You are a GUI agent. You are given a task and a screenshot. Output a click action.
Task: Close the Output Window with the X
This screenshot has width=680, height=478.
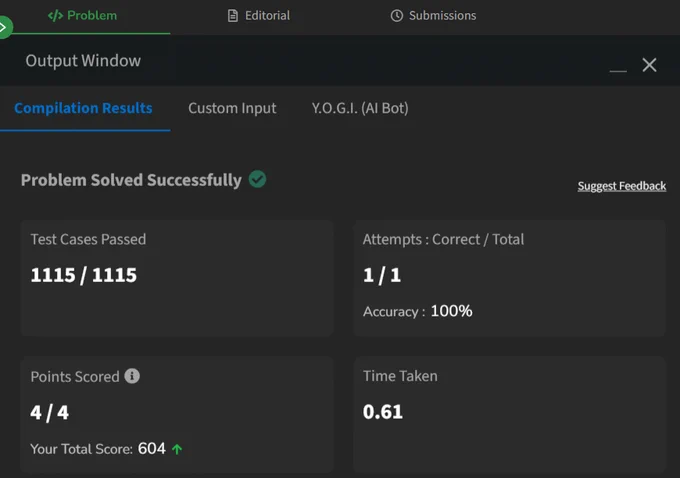[649, 65]
